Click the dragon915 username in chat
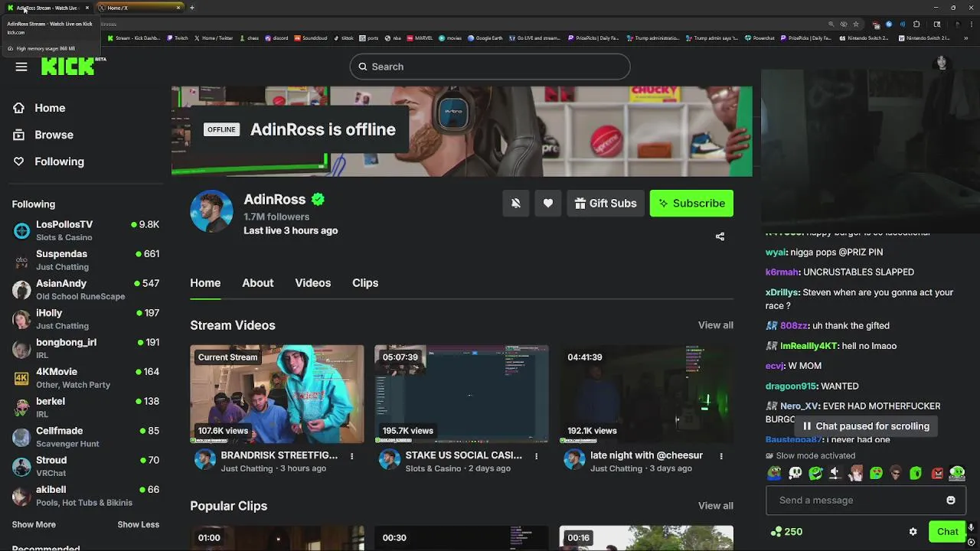 click(x=791, y=386)
